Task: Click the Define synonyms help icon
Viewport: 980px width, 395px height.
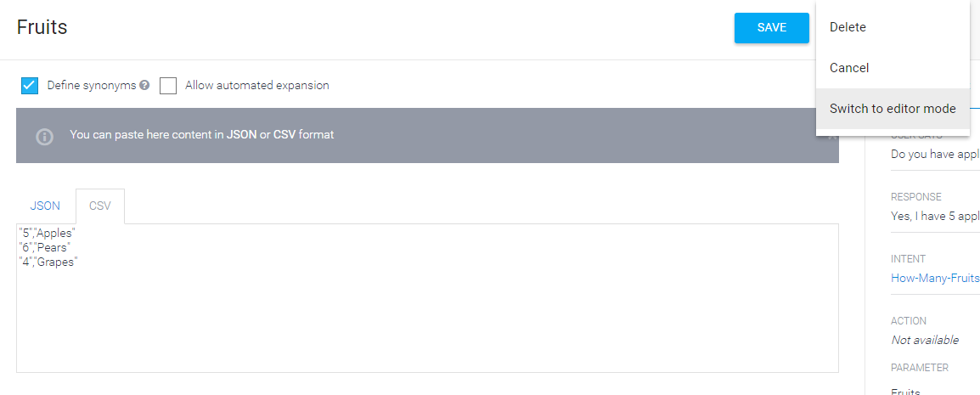Action: point(144,85)
